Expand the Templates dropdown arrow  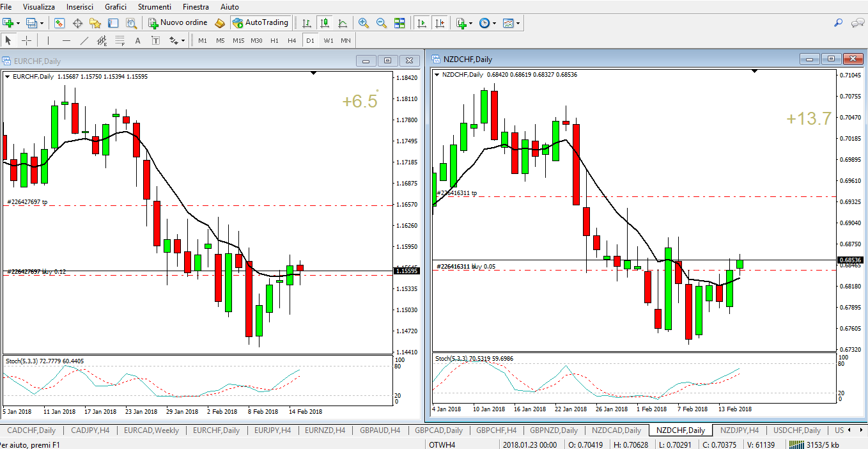click(518, 23)
